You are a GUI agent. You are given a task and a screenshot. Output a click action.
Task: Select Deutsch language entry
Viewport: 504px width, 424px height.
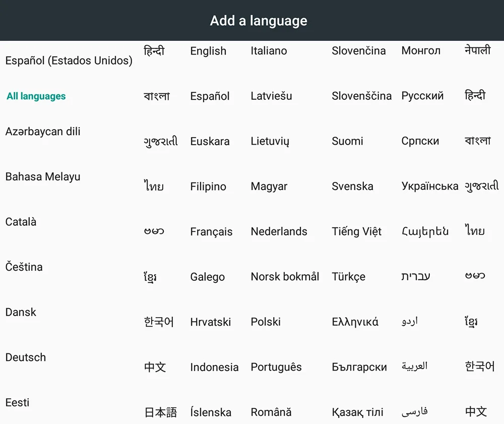(26, 357)
